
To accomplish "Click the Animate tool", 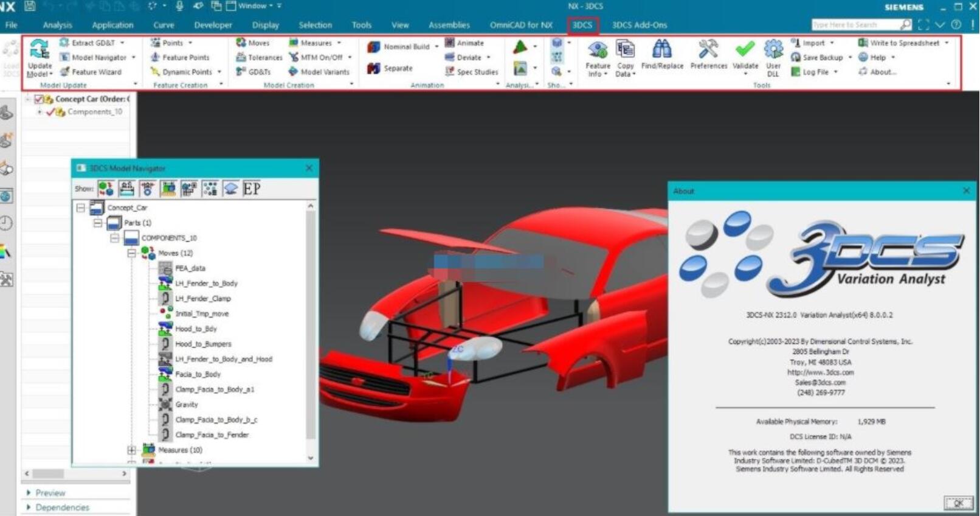I will [x=464, y=43].
